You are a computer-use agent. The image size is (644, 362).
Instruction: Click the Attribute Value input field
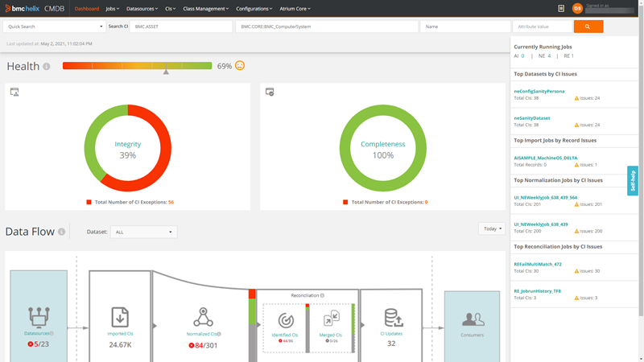coord(543,27)
